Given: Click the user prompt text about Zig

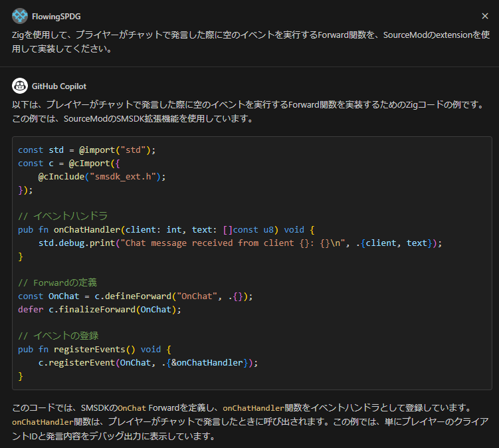Looking at the screenshot, I should (250, 42).
